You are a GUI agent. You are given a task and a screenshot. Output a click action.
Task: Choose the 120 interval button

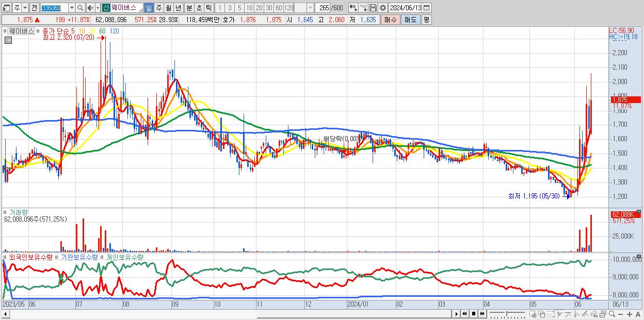tap(289, 8)
